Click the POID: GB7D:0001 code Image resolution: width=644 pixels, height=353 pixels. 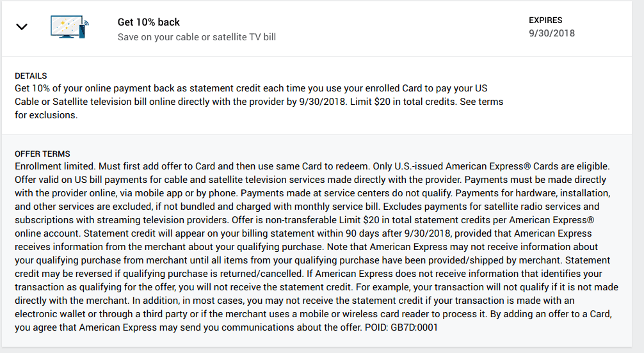click(x=401, y=327)
